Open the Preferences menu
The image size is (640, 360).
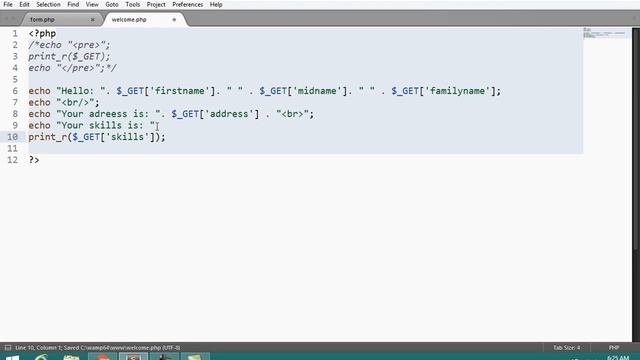click(187, 4)
